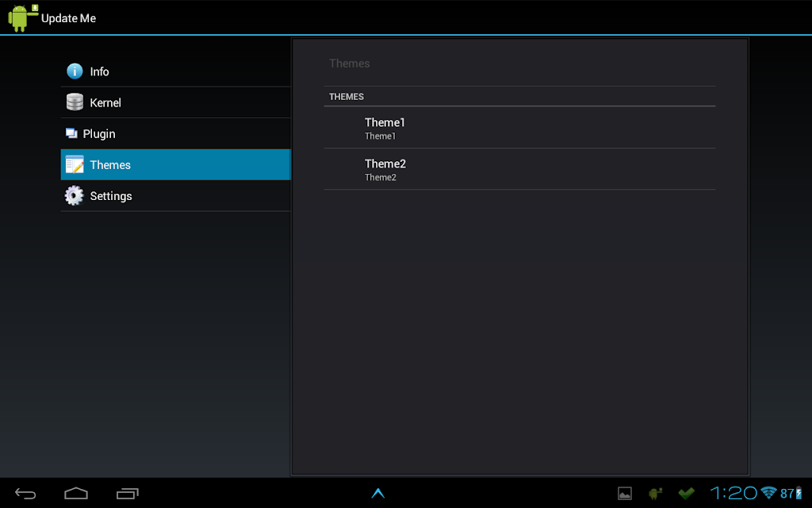Tap the Update Me Android app icon
The width and height of the screenshot is (812, 508).
(23, 17)
